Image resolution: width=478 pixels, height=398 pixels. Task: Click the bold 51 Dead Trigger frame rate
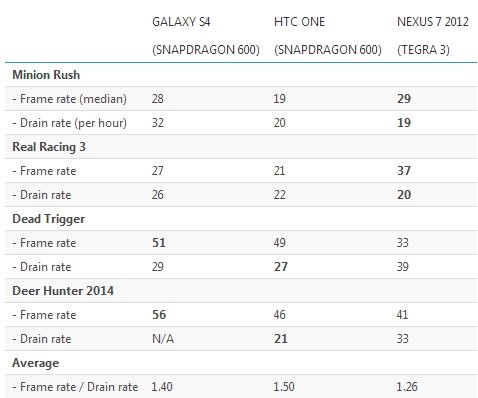coord(159,243)
